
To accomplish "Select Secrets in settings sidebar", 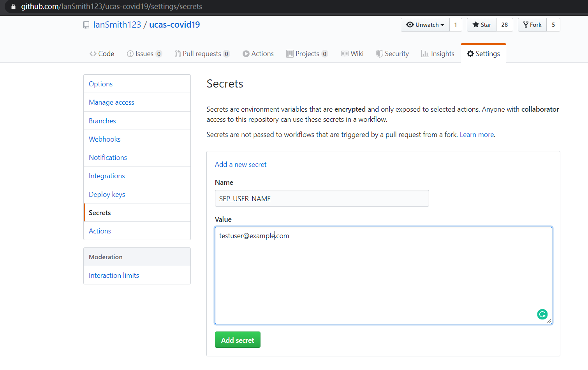I will coord(137,213).
